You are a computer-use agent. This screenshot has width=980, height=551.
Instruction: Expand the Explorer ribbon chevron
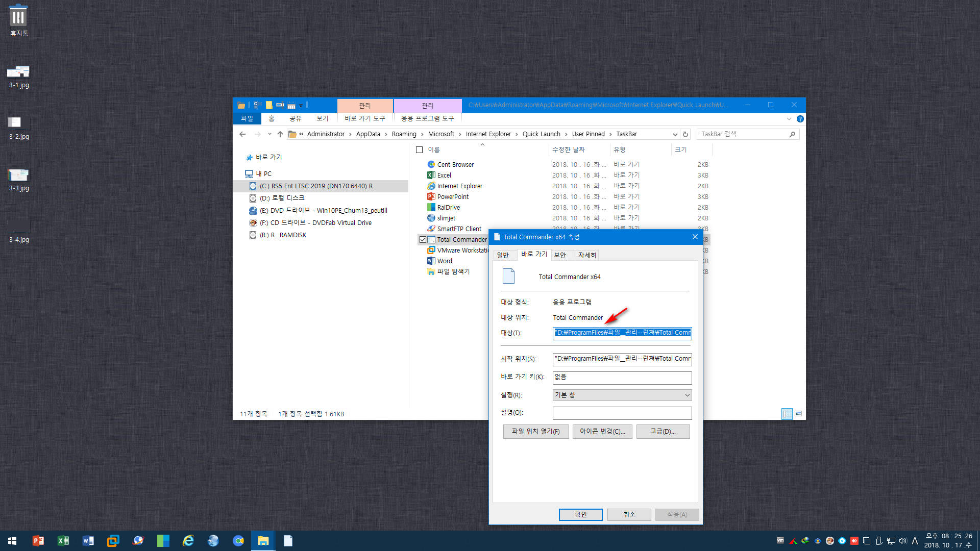click(x=789, y=119)
